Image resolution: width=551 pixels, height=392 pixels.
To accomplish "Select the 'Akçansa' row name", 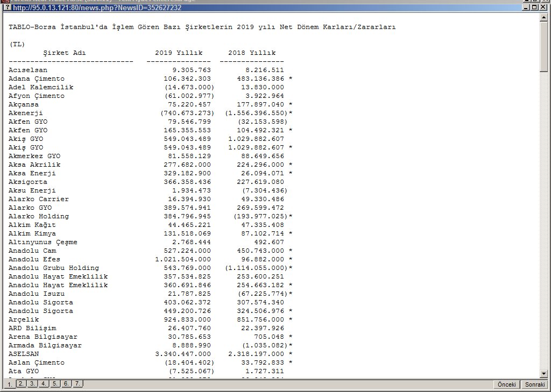I will point(24,104).
